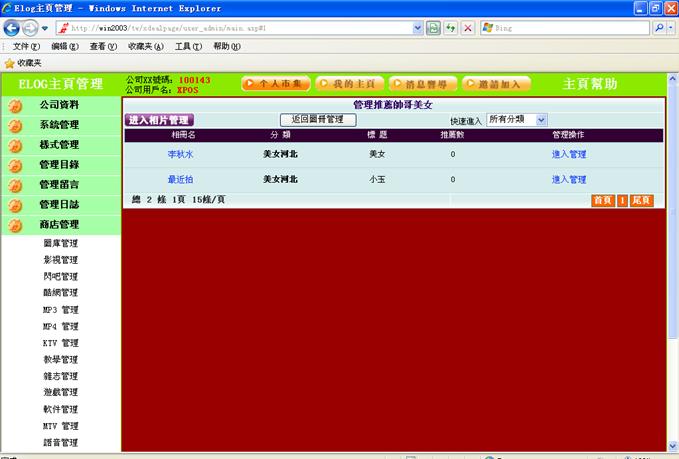Image resolution: width=679 pixels, height=459 pixels.
Task: Click the Refresh page icon
Action: [451, 28]
